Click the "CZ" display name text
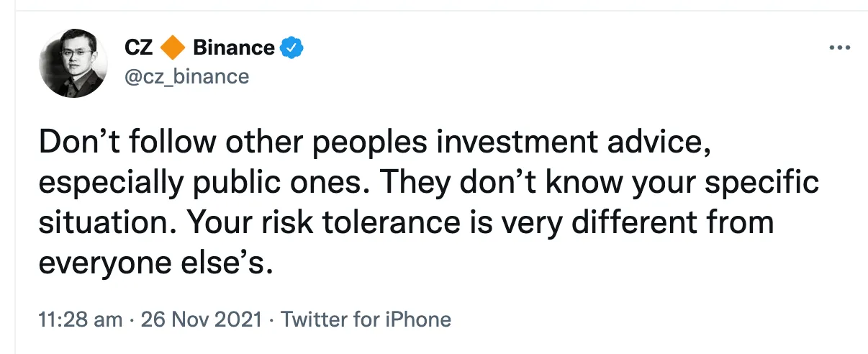868x354 pixels. pos(139,48)
